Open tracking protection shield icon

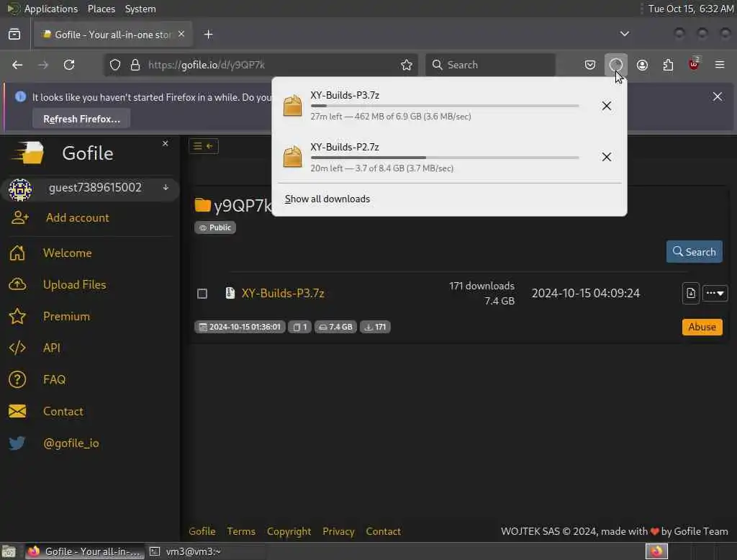click(x=115, y=65)
